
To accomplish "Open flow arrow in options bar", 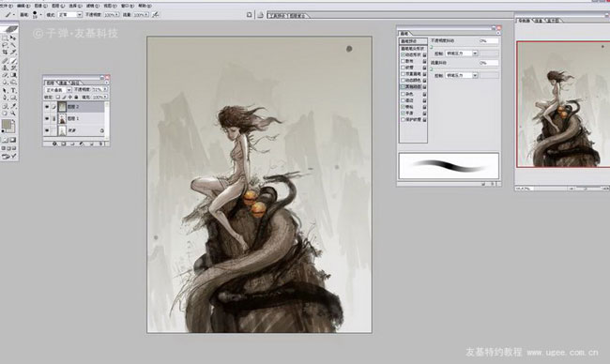I will 146,15.
